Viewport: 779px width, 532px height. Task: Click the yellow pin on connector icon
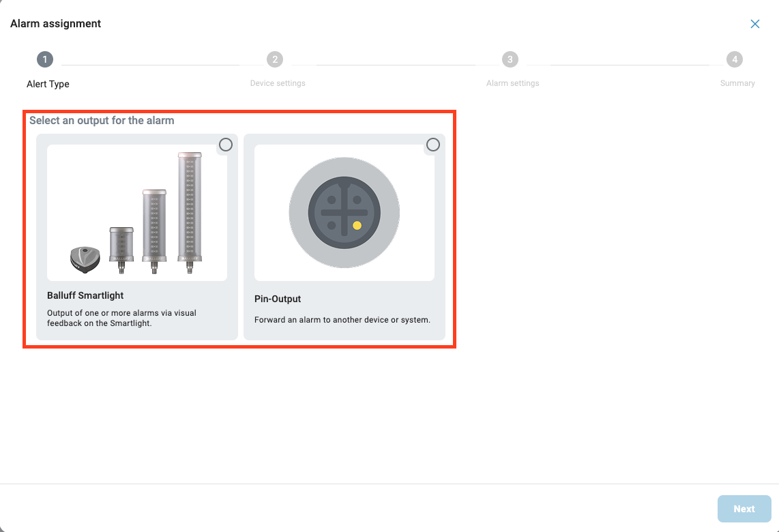click(357, 225)
